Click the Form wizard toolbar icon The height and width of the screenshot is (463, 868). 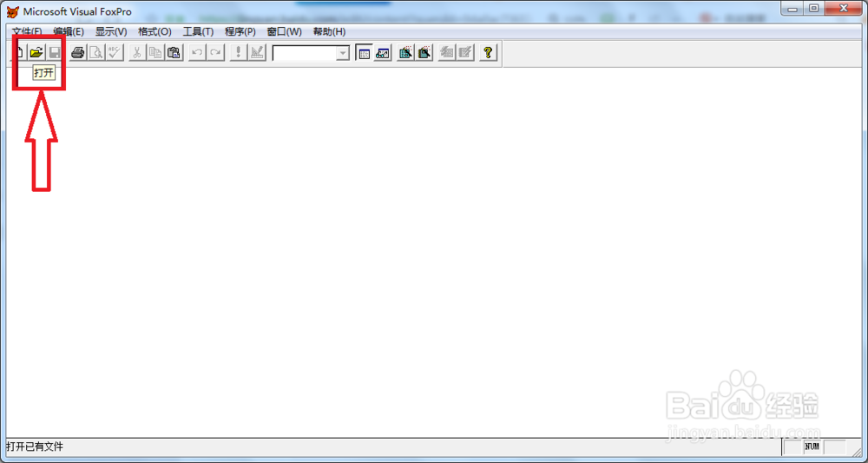(405, 53)
